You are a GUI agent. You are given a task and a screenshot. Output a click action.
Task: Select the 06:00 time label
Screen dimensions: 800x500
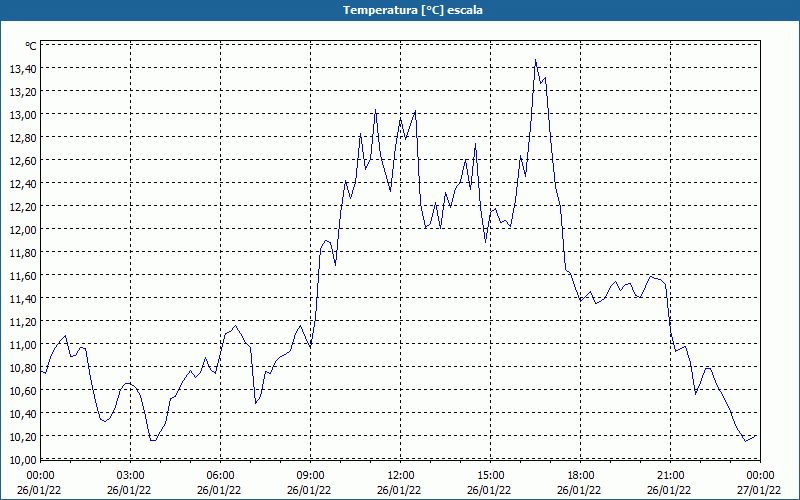point(220,476)
